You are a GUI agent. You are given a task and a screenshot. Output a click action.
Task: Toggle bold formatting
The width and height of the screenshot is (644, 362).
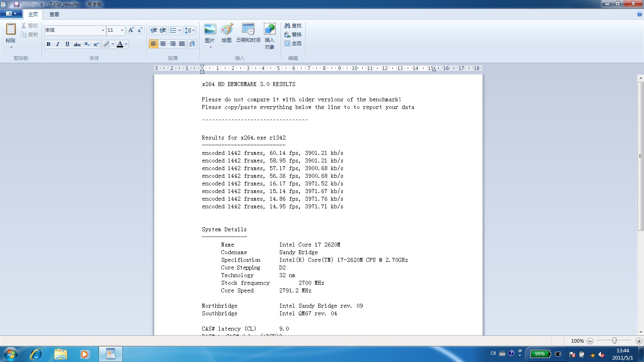(48, 44)
